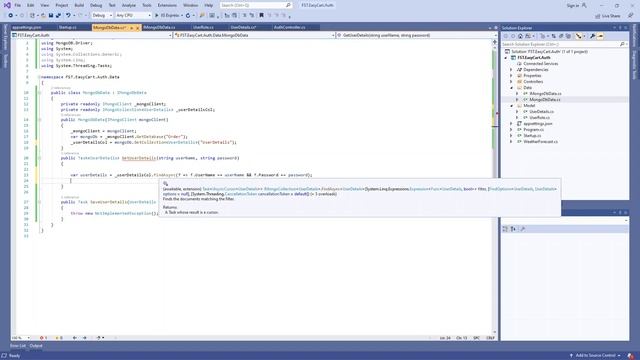Switch to the AuthController.cs tab
This screenshot has height=360, width=640.
(x=290, y=27)
